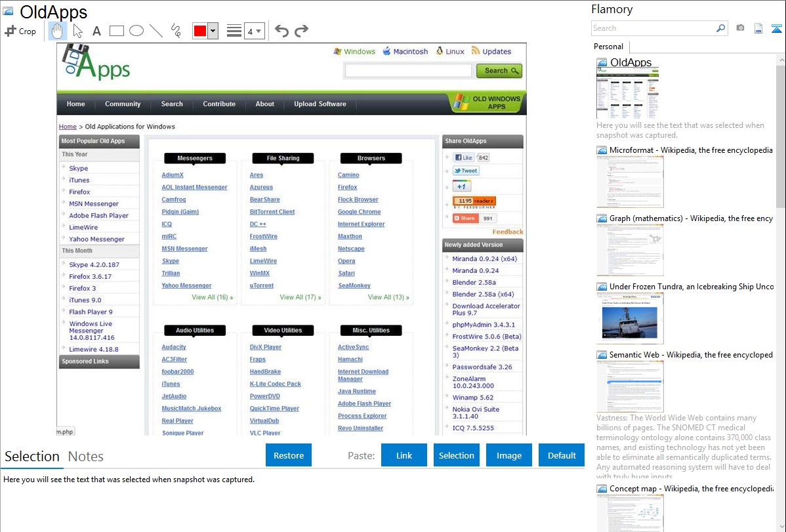Click the Old Windows Apps badge
The width and height of the screenshot is (786, 532).
click(x=487, y=102)
